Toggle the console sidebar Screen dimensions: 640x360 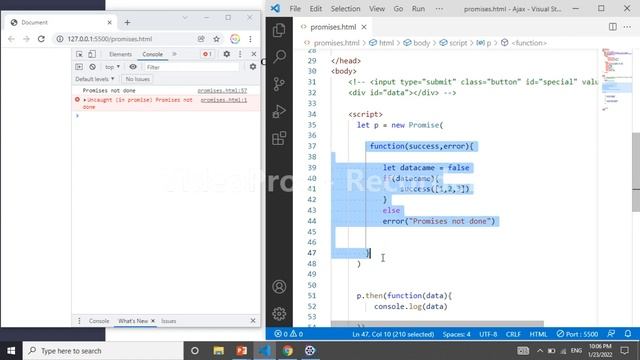(x=79, y=67)
